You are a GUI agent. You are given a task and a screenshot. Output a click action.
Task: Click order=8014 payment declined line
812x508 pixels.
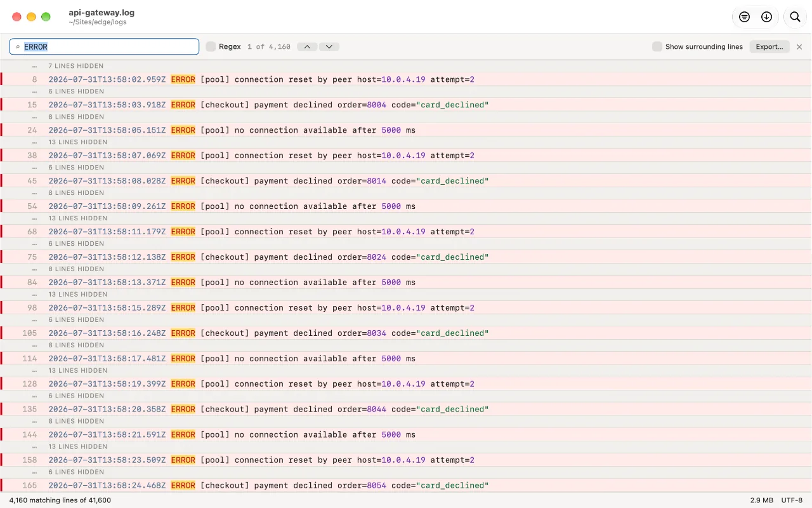406,181
